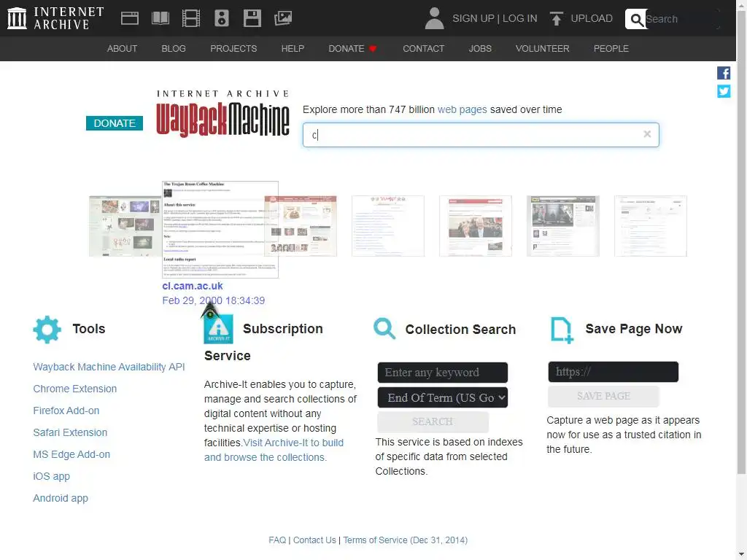Click the first art gallery thumbnail
Viewport: 747px width, 560px height.
point(125,226)
